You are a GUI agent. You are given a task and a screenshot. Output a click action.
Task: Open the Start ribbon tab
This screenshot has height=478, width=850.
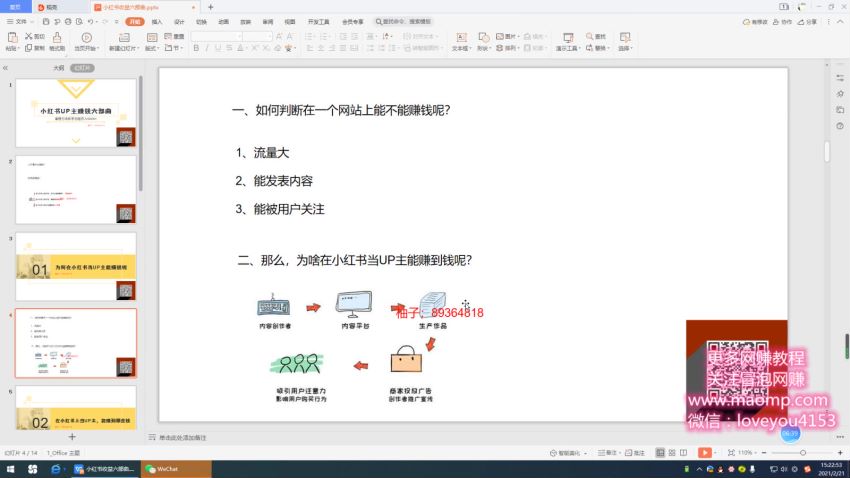coord(134,22)
